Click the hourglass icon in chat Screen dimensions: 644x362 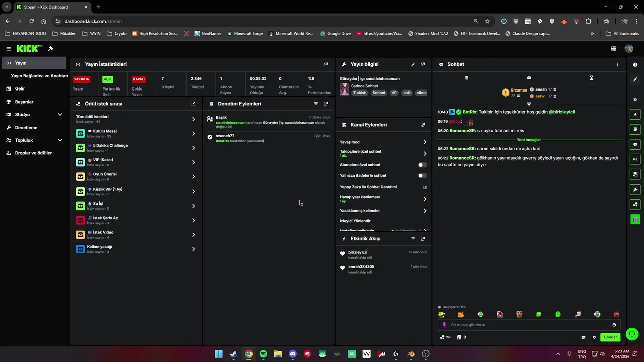tap(591, 78)
